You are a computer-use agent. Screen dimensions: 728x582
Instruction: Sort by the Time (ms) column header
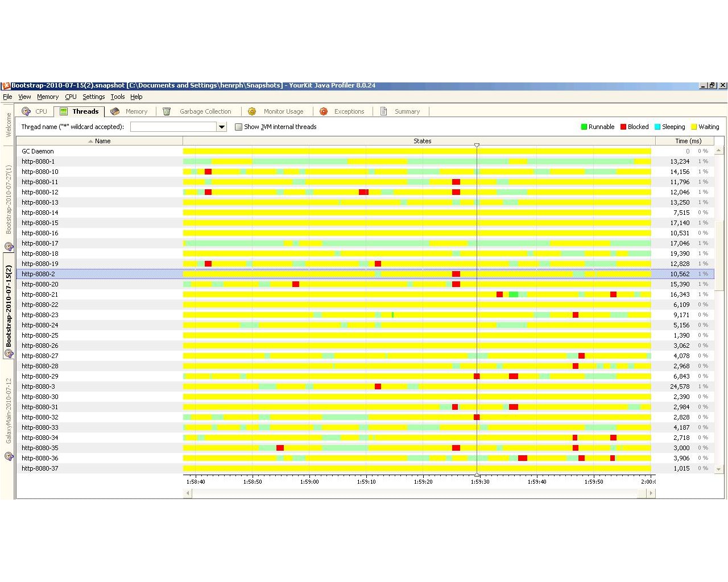(x=688, y=141)
